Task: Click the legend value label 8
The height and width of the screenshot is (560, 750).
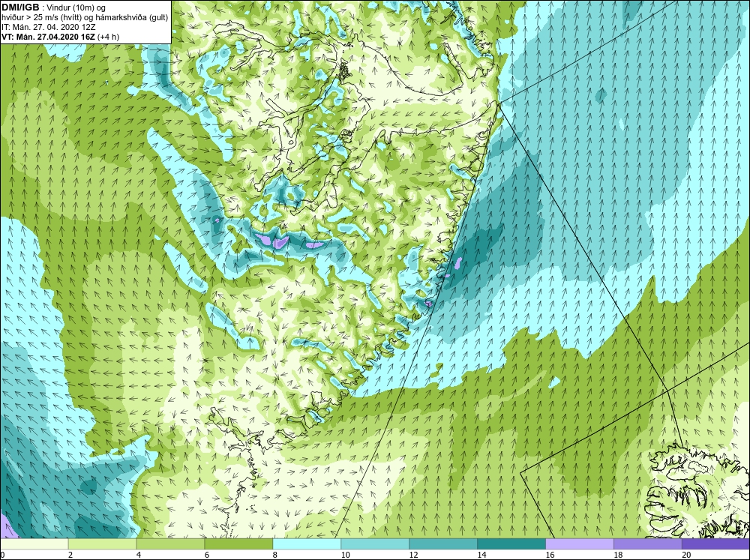Action: click(275, 555)
